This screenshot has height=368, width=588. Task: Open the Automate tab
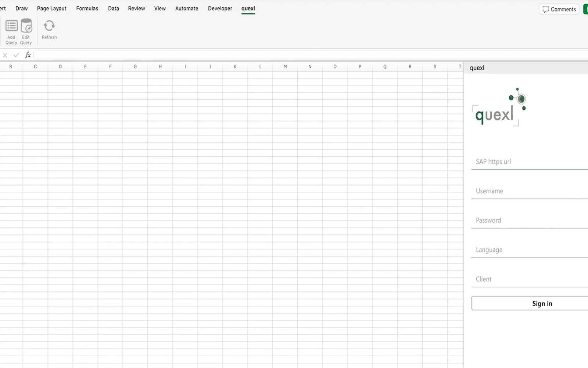pos(187,8)
